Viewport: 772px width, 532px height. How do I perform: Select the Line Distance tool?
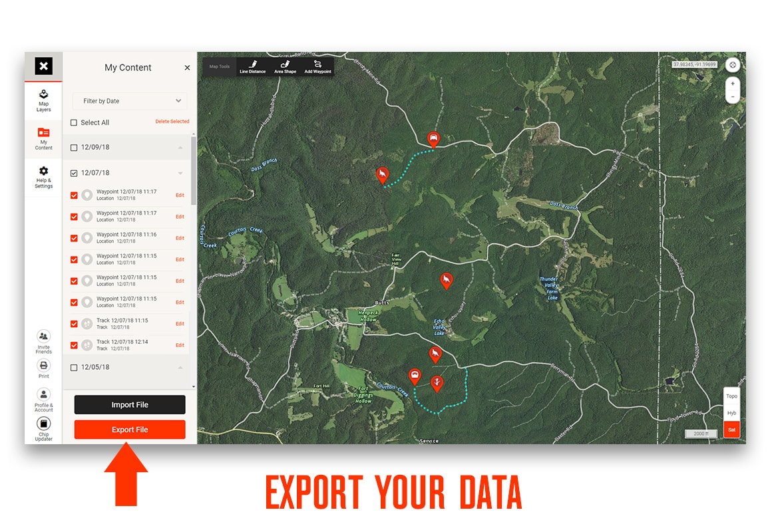(252, 66)
